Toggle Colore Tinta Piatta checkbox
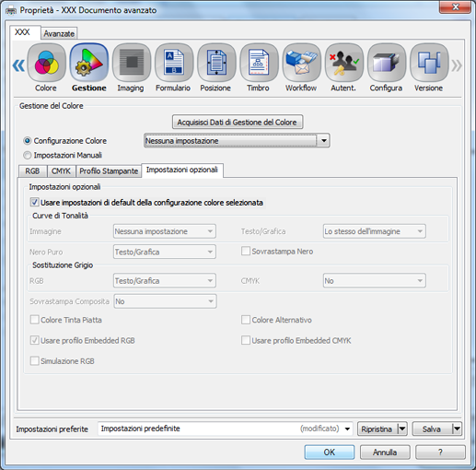The width and height of the screenshot is (476, 470). coord(34,320)
